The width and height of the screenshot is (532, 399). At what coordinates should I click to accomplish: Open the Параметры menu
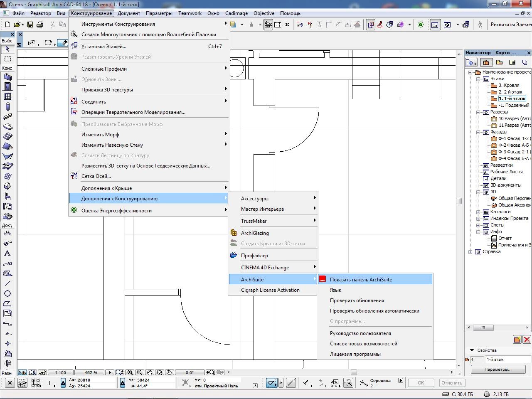click(159, 13)
